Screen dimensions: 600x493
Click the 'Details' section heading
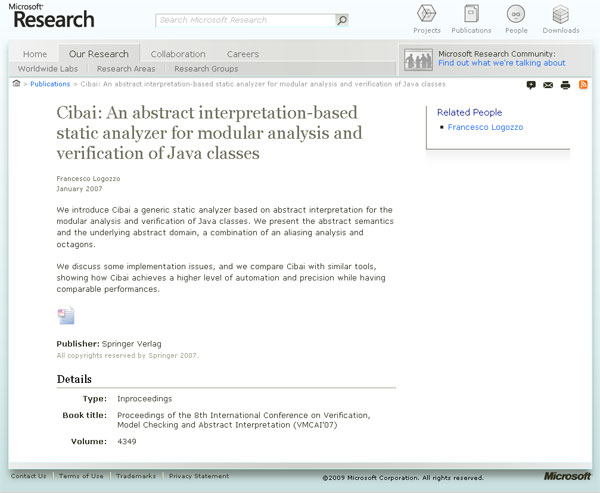coord(74,379)
